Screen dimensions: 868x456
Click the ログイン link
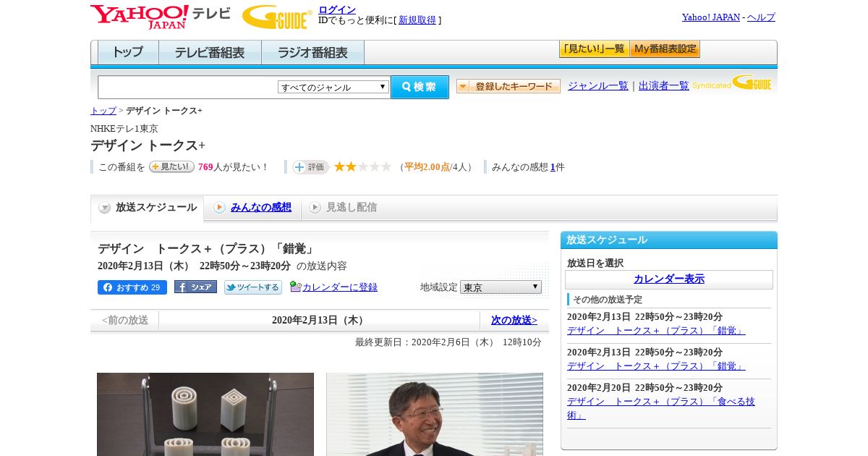tap(337, 9)
